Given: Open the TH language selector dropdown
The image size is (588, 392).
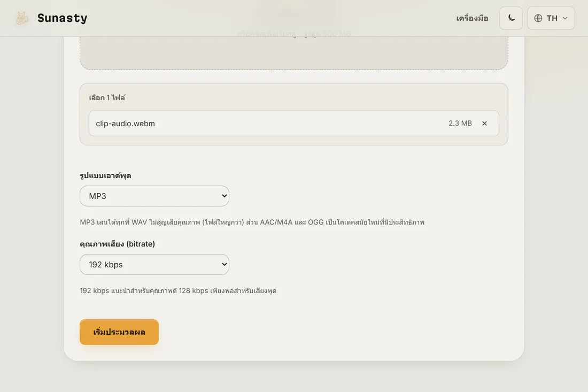Looking at the screenshot, I should (551, 18).
